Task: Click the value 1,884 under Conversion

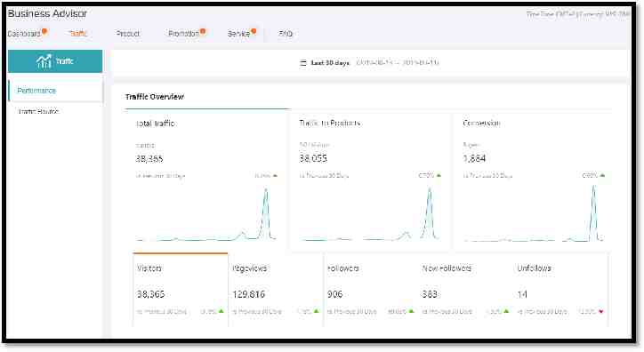Action: tap(474, 158)
